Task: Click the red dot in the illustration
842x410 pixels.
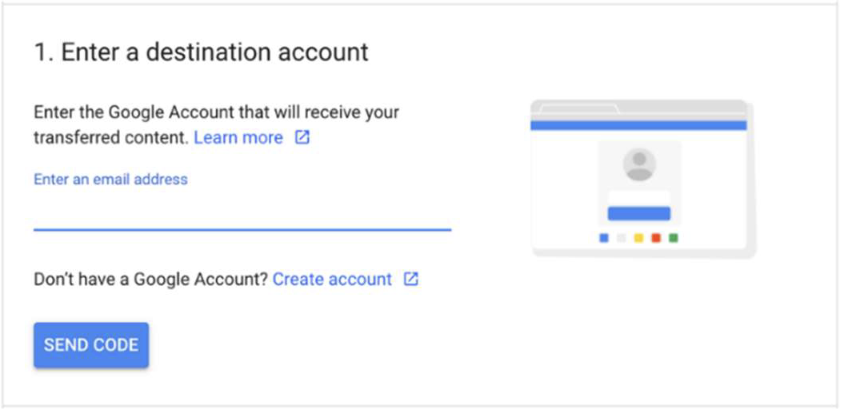Action: (x=656, y=238)
